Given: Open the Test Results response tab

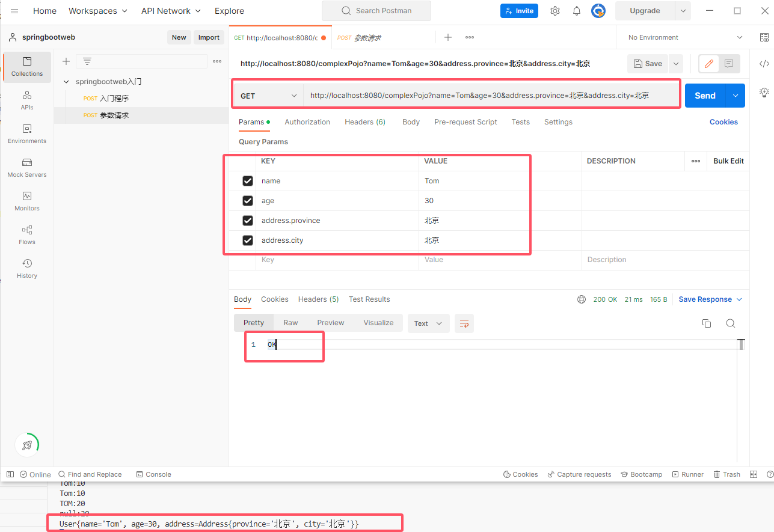Looking at the screenshot, I should (369, 299).
